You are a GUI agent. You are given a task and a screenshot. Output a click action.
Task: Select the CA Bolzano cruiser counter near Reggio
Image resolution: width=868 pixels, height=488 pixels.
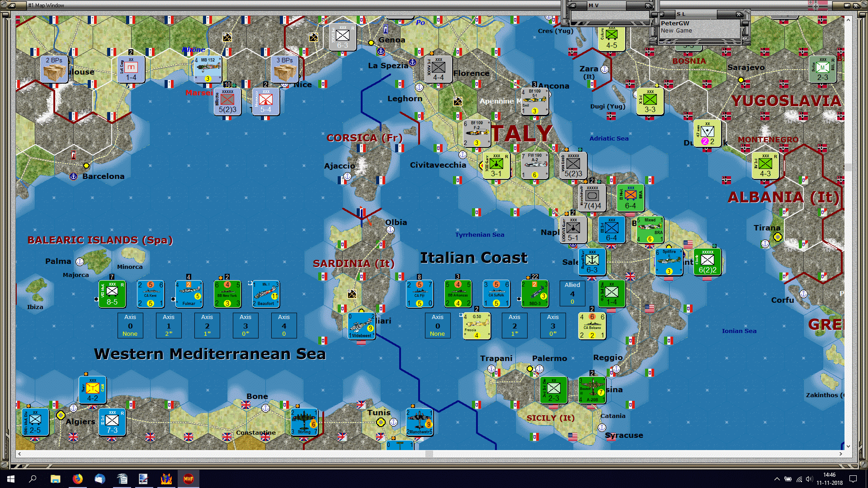(x=592, y=325)
